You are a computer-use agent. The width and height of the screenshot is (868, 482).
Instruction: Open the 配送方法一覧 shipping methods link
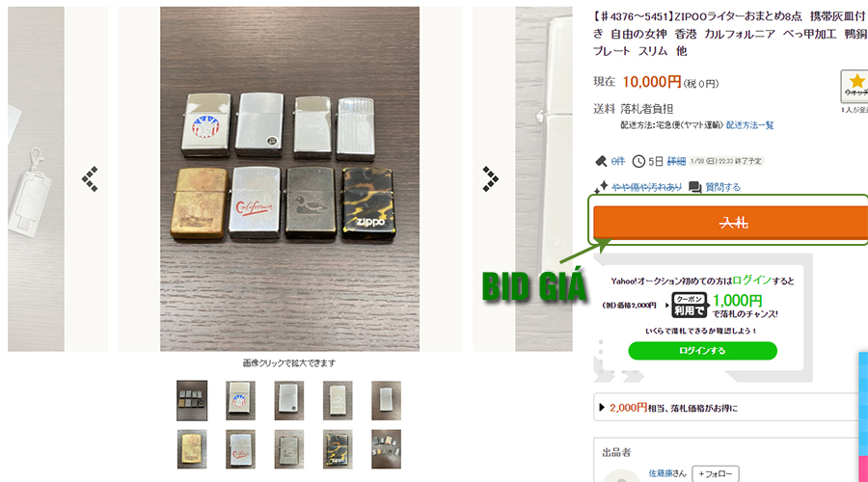pyautogui.click(x=749, y=125)
